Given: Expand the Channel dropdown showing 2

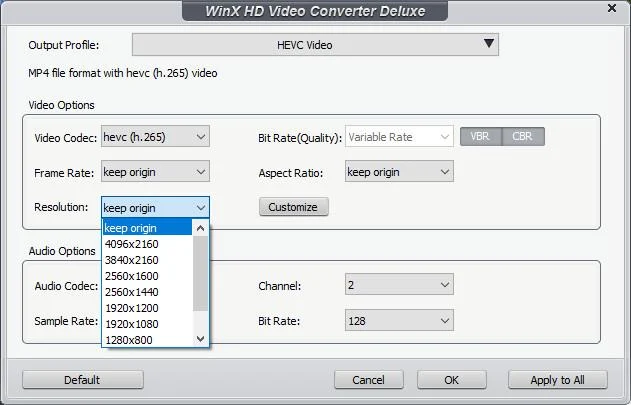Looking at the screenshot, I should (399, 285).
